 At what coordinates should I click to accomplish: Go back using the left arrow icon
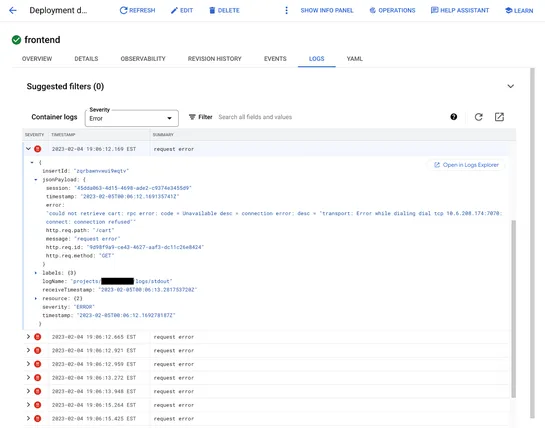pyautogui.click(x=13, y=10)
